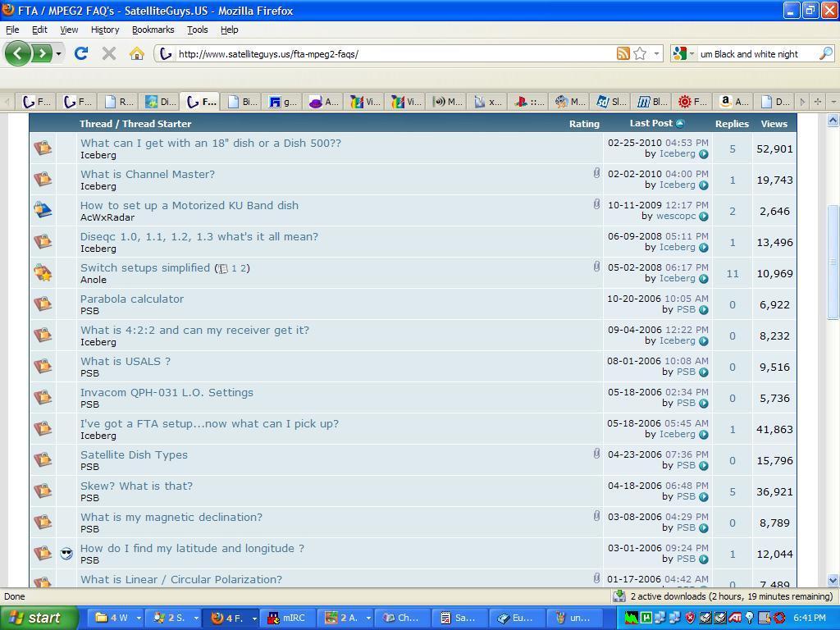Open a new tab with the plus button
The image size is (840, 630).
tap(818, 101)
